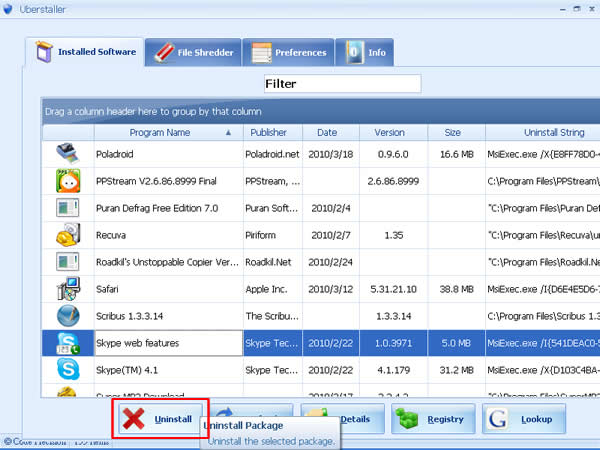Click the Safari installer icon
The height and width of the screenshot is (450, 600).
pos(68,289)
